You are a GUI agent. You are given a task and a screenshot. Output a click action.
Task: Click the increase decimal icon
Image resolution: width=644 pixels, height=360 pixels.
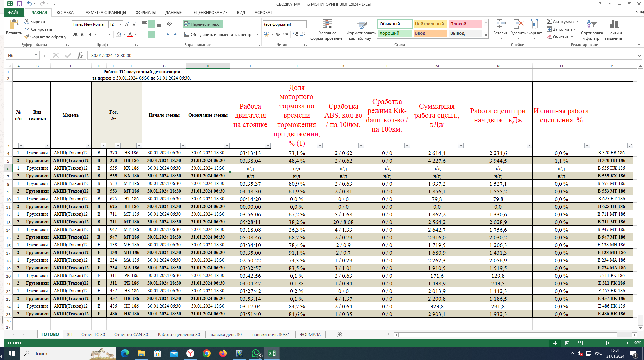click(295, 34)
